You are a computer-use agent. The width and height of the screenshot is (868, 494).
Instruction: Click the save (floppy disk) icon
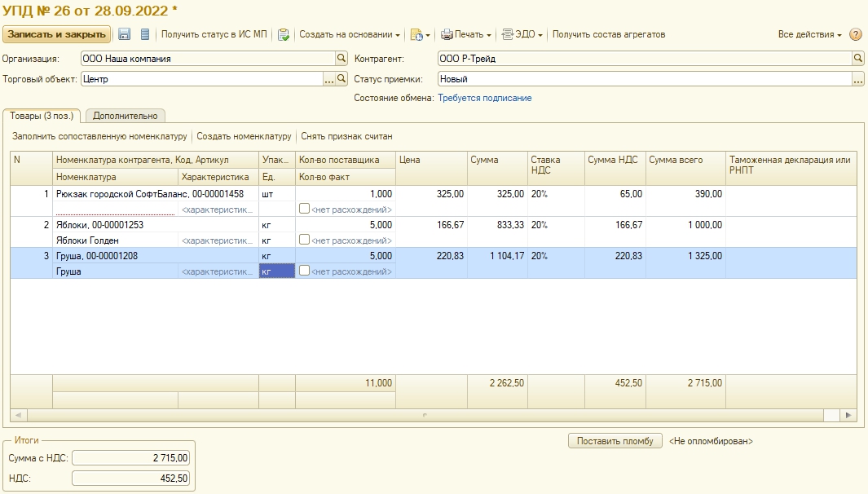pyautogui.click(x=125, y=34)
